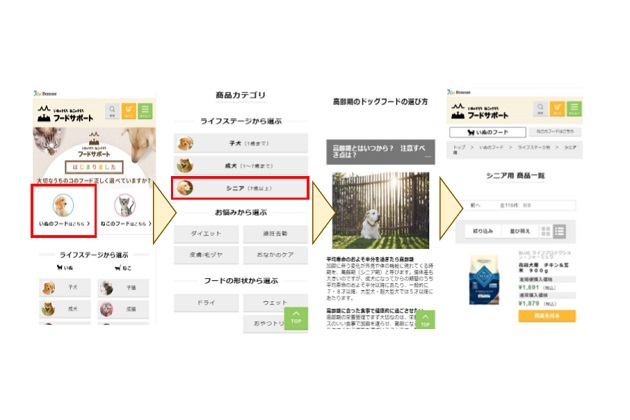This screenshot has width=630, height=420.
Task: Open the BLUE dog food bag thumbnail
Action: 485,280
